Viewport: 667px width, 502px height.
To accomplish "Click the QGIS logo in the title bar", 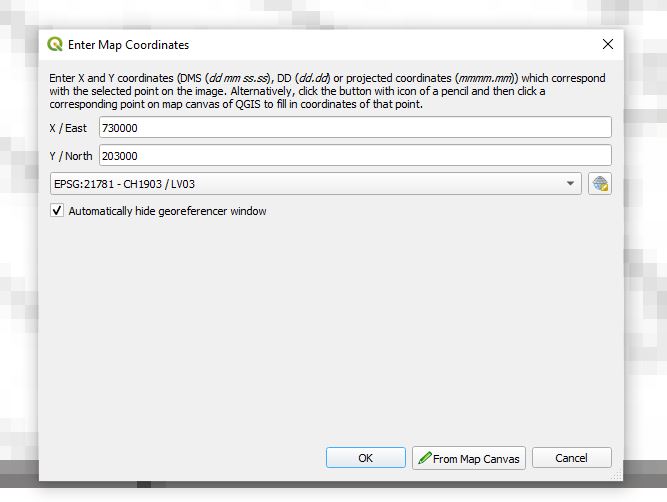I will 56,45.
